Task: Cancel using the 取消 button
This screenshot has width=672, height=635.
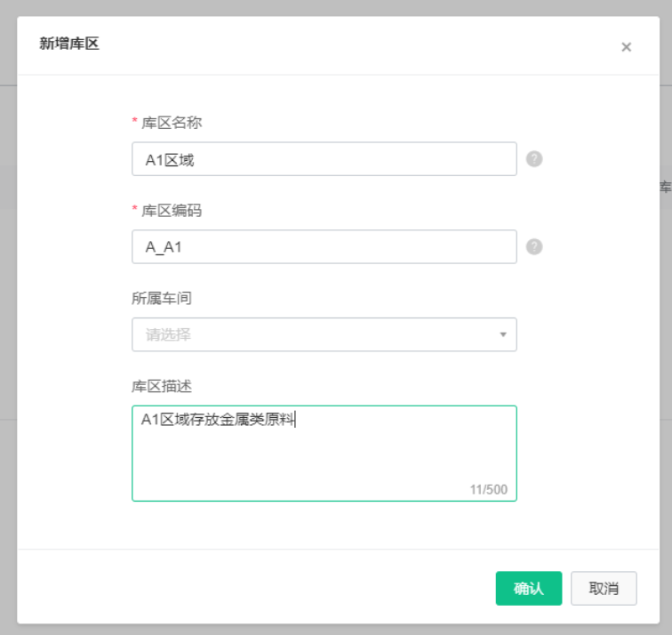Action: (x=604, y=588)
